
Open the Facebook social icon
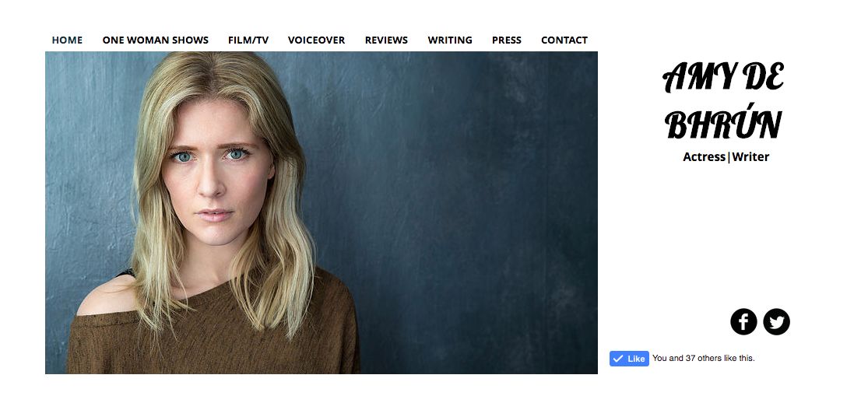click(743, 322)
